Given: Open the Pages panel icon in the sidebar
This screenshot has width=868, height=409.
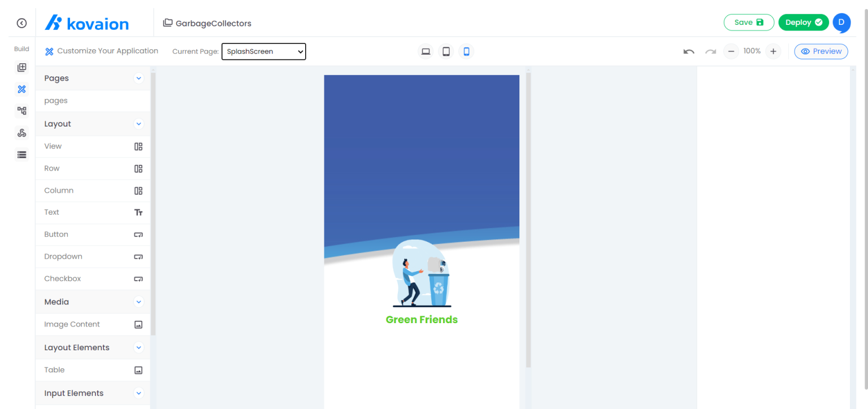Looking at the screenshot, I should pyautogui.click(x=21, y=67).
